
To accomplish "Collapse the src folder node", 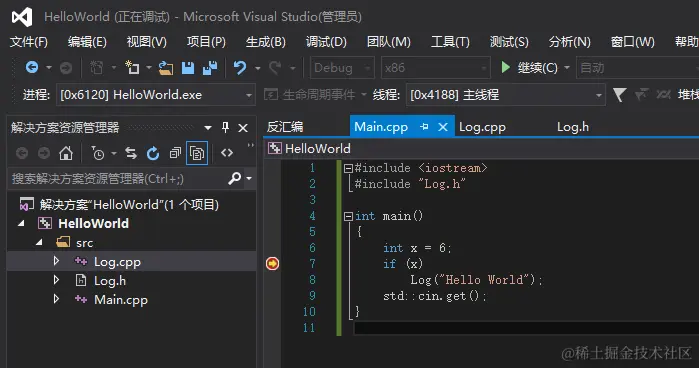I will pos(39,242).
